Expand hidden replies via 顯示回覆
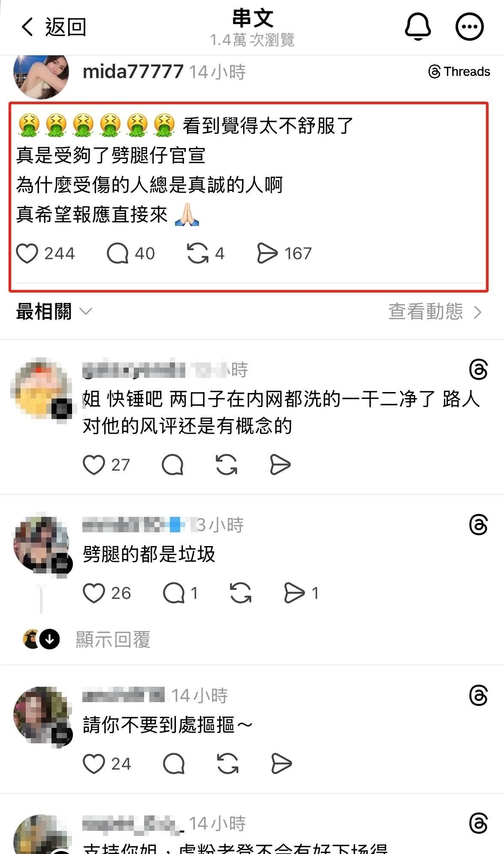This screenshot has width=504, height=854. pyautogui.click(x=113, y=640)
